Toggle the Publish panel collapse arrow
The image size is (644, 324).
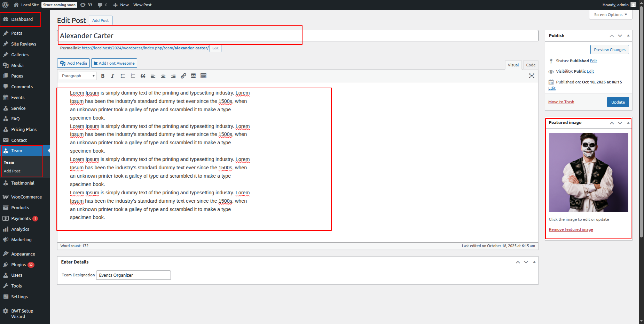628,35
